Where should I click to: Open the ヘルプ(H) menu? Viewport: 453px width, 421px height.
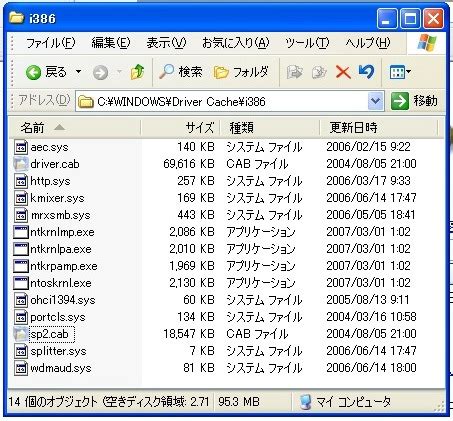point(368,43)
